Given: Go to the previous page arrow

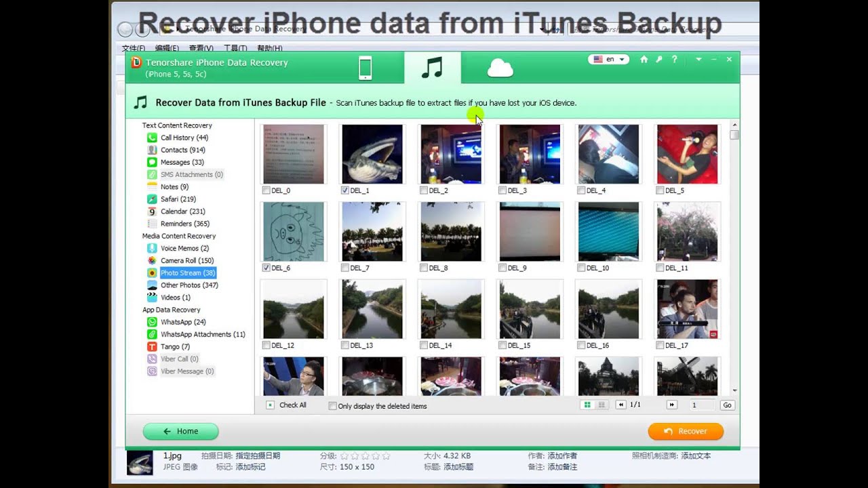Looking at the screenshot, I should tap(620, 405).
